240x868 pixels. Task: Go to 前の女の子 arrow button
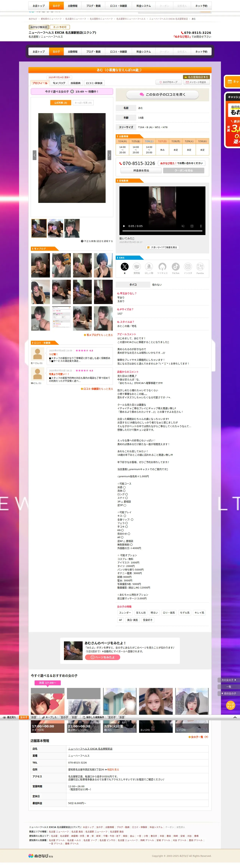click(x=229, y=694)
